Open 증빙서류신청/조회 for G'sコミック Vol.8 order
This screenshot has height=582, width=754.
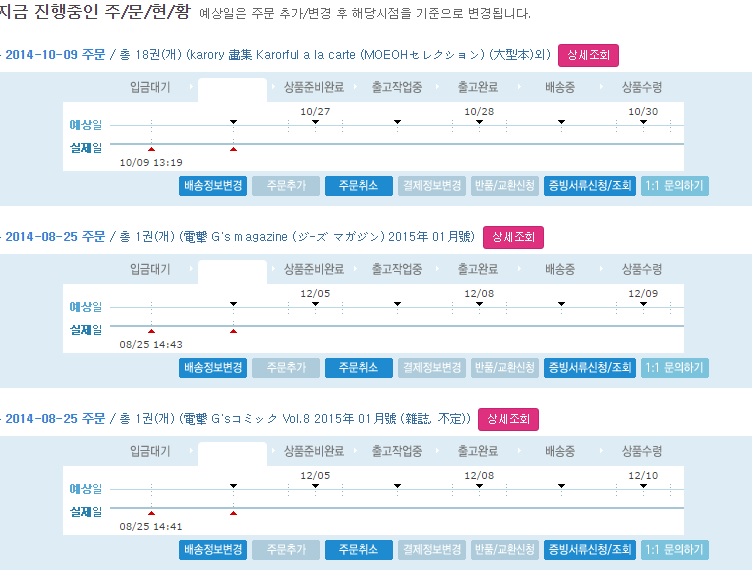pos(589,550)
